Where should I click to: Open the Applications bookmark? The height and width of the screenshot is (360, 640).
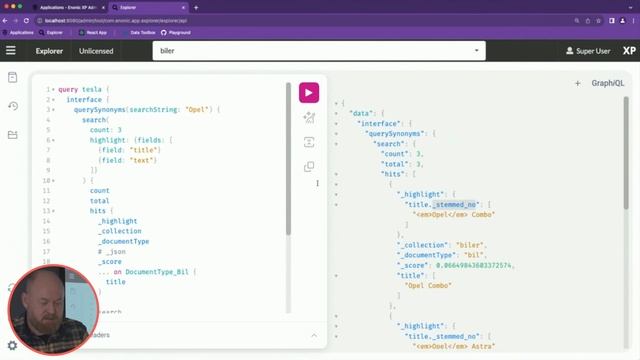point(18,32)
